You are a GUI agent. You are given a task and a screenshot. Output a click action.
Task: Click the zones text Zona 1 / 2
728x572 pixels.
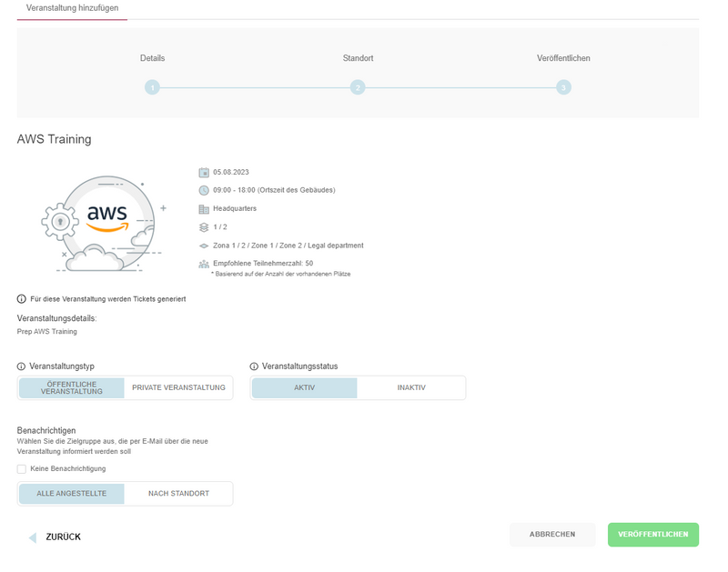click(x=288, y=246)
